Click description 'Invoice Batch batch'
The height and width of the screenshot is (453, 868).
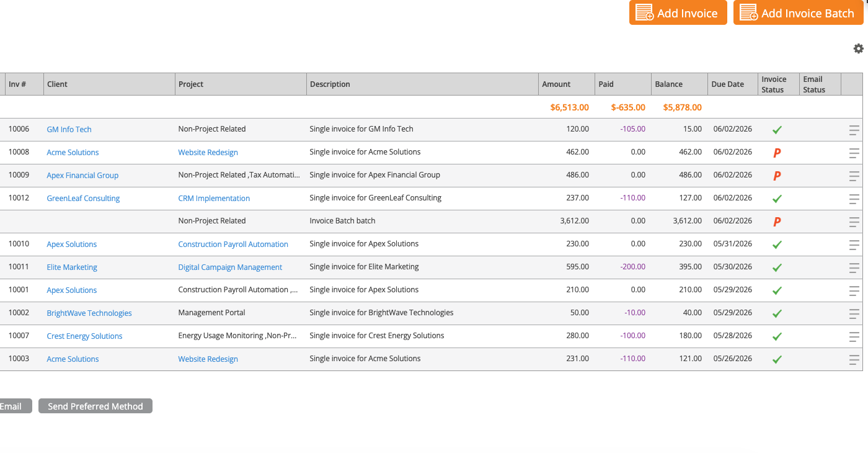[x=342, y=221]
